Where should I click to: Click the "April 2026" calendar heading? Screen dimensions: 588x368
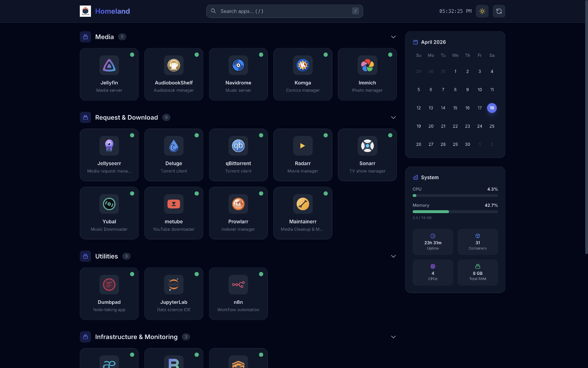coord(433,42)
